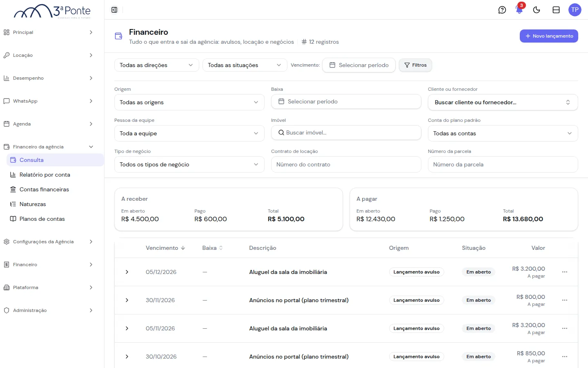Open Todas as contas dropdown
This screenshot has height=368, width=588.
[503, 133]
